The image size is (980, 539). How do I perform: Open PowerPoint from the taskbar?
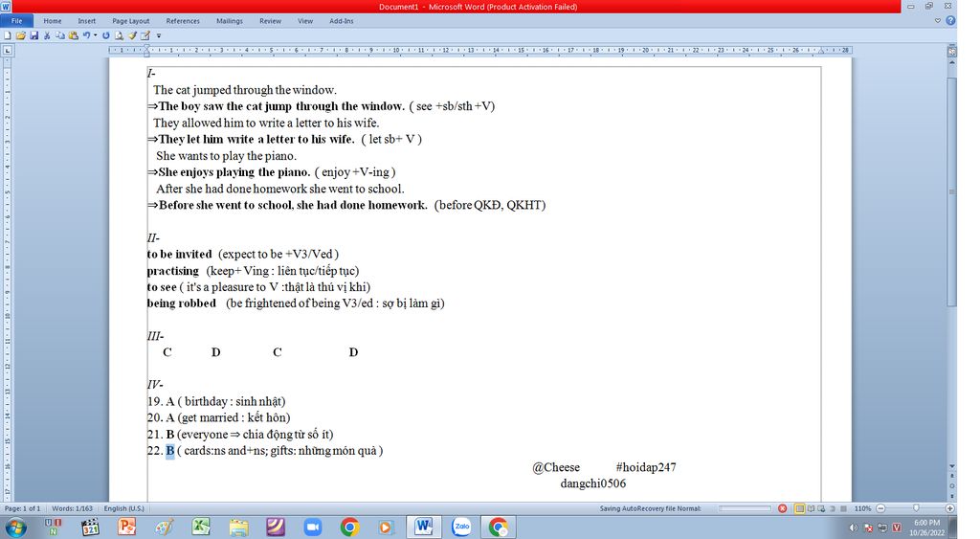point(127,528)
